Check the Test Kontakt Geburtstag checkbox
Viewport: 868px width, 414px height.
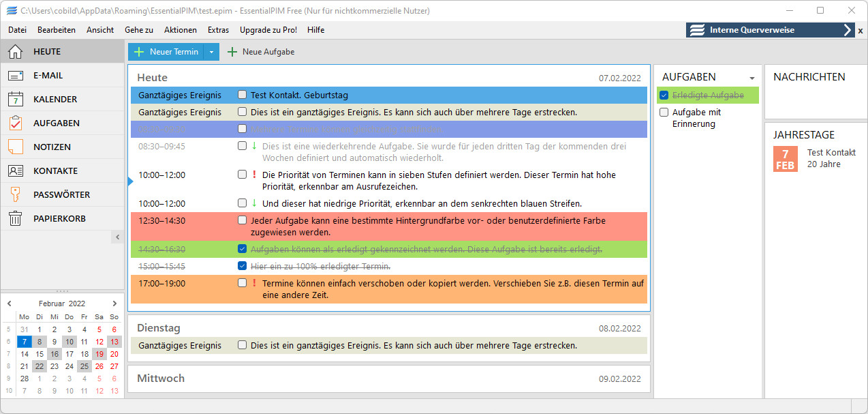point(242,95)
